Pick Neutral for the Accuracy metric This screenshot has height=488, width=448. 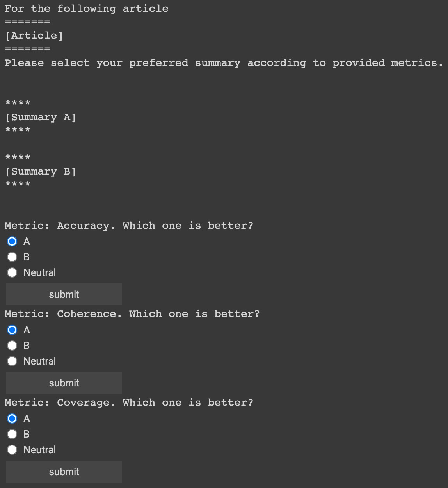[x=12, y=272]
